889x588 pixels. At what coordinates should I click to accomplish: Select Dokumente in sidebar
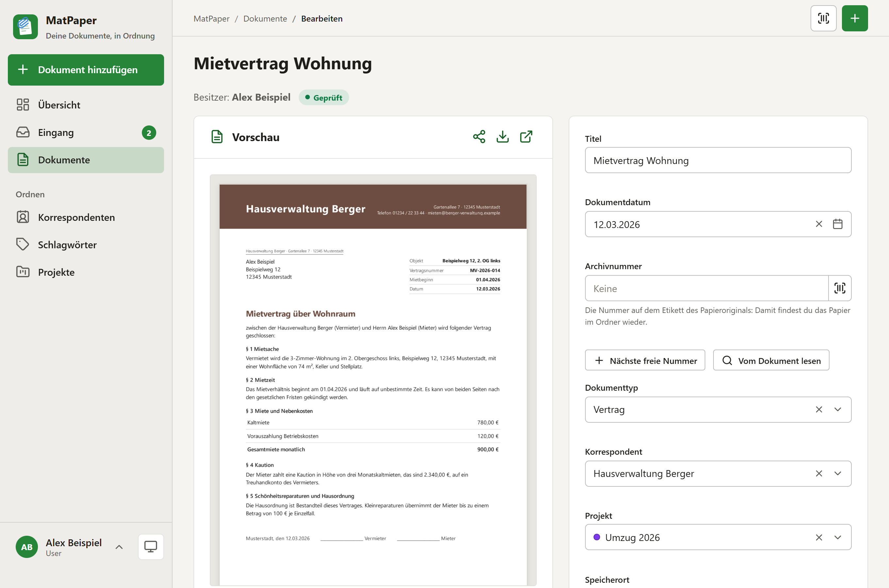pos(86,160)
